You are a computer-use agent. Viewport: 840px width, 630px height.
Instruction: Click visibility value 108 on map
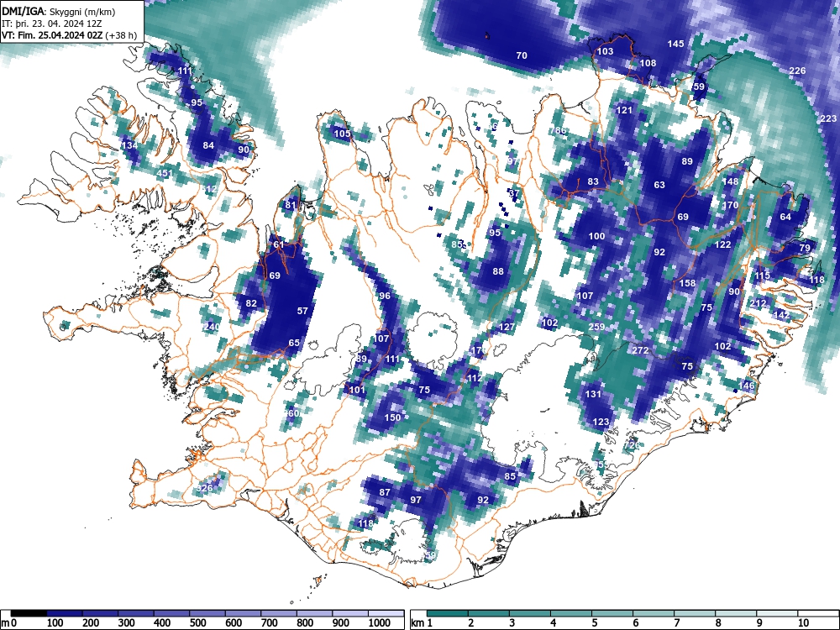click(x=648, y=63)
